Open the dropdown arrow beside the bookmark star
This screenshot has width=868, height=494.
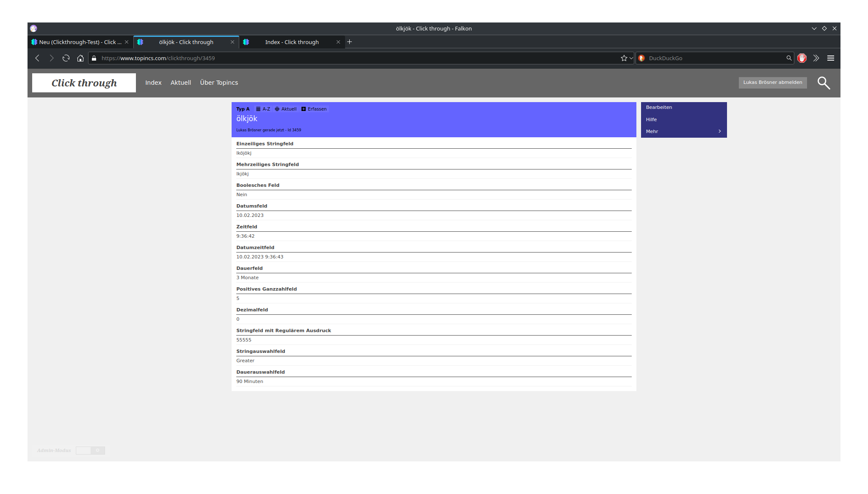pos(631,58)
